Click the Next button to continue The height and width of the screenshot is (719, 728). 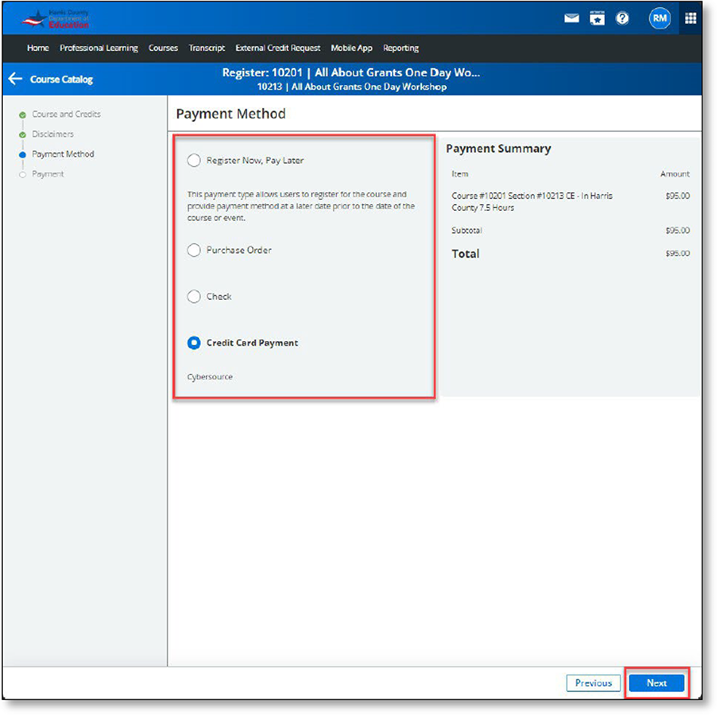coord(656,683)
